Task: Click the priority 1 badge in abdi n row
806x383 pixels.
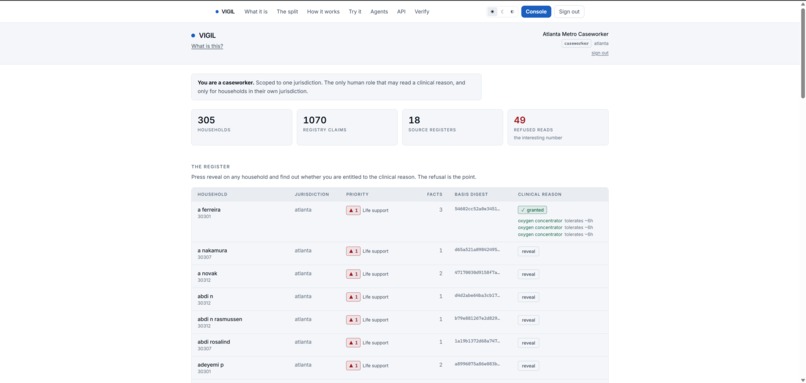Action: tap(353, 297)
